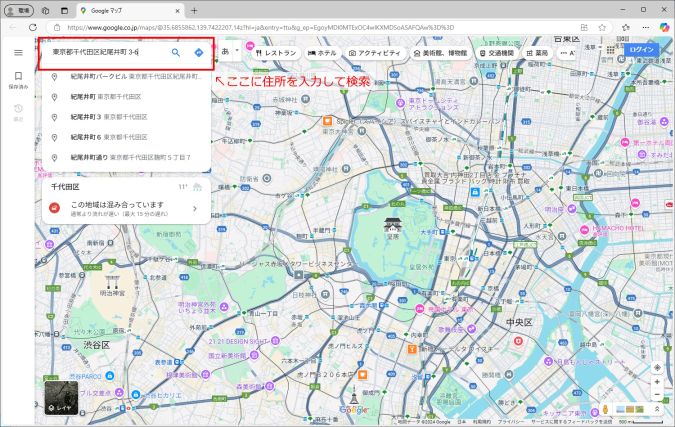Open the layers thumbnail (レイヤ)
Screen dimensions: 675x427
pos(59,395)
